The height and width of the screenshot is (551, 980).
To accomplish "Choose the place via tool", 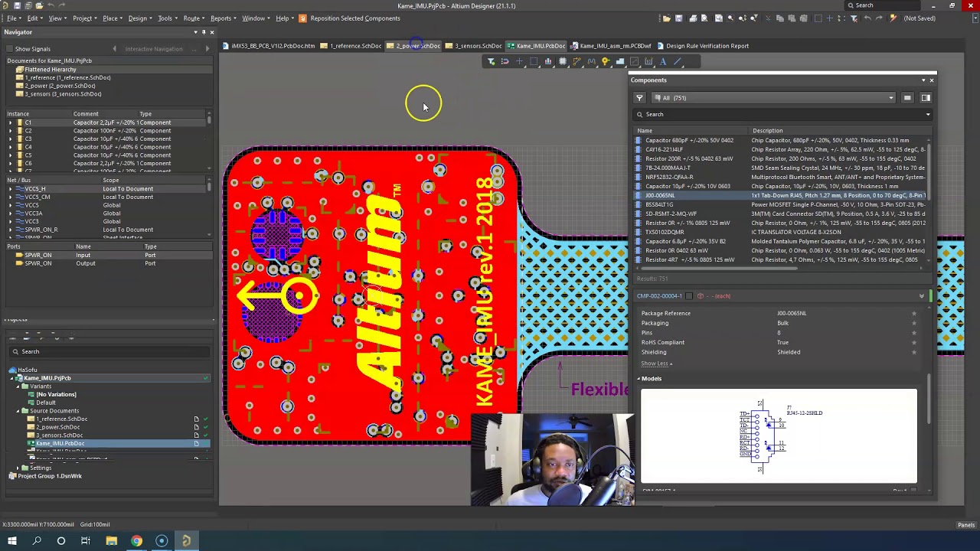I will [606, 61].
